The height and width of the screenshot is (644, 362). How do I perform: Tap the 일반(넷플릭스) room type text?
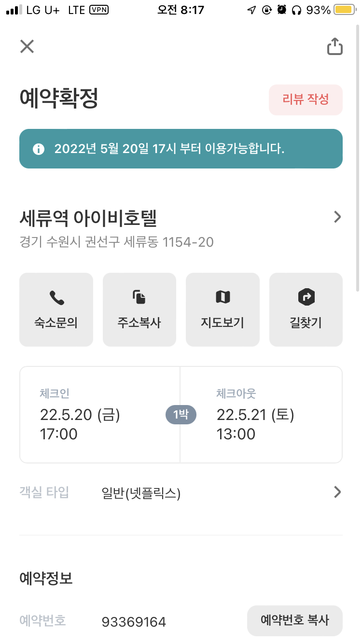click(x=141, y=493)
